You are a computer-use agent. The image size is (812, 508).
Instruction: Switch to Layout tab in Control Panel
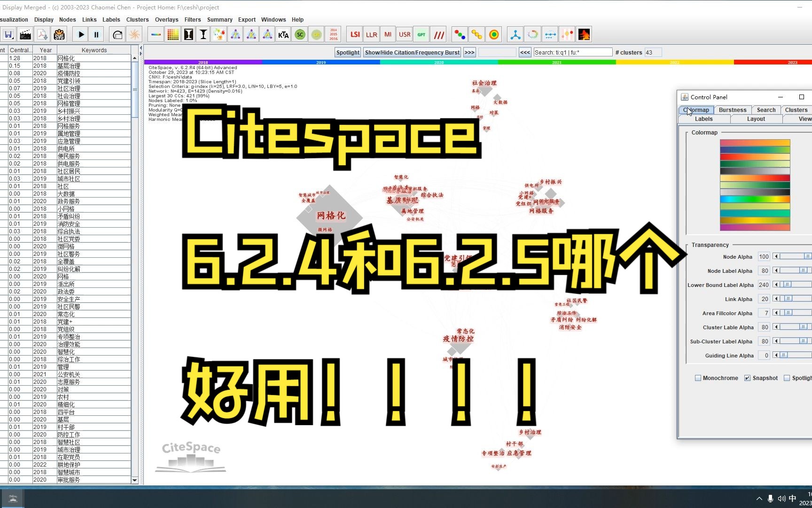756,119
